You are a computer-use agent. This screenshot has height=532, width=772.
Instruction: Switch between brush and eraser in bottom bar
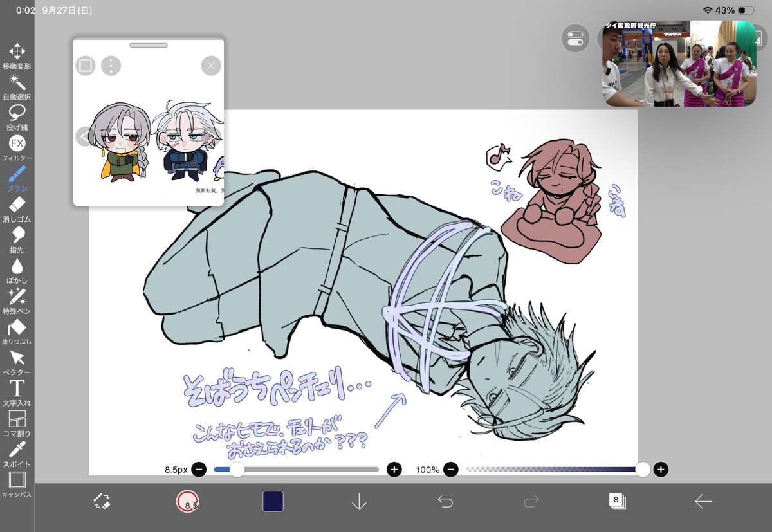(x=102, y=502)
